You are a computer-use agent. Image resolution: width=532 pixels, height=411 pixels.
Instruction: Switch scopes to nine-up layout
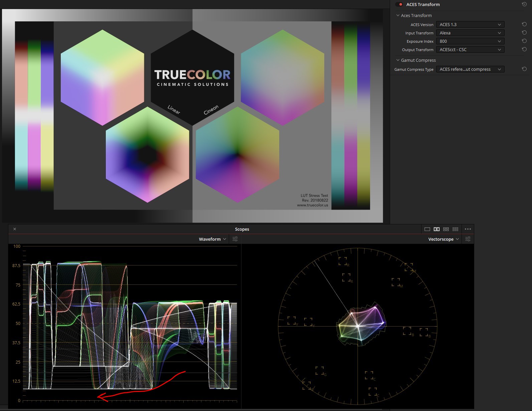point(455,229)
